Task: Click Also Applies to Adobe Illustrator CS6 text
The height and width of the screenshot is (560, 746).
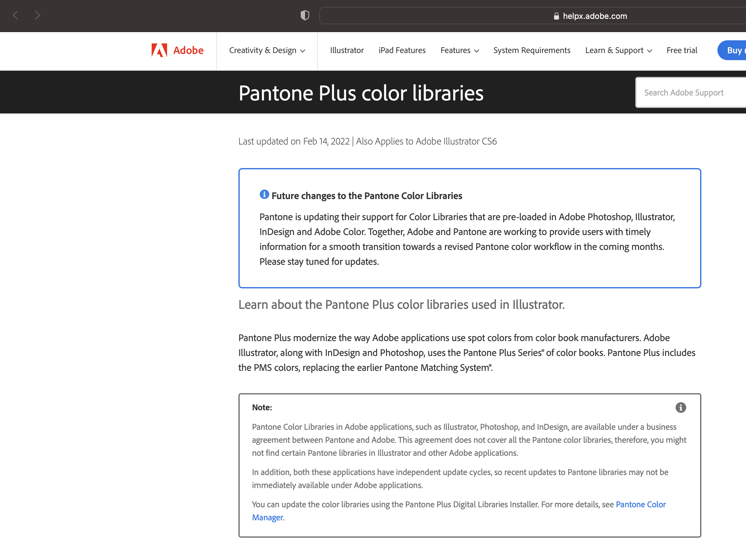Action: [426, 141]
